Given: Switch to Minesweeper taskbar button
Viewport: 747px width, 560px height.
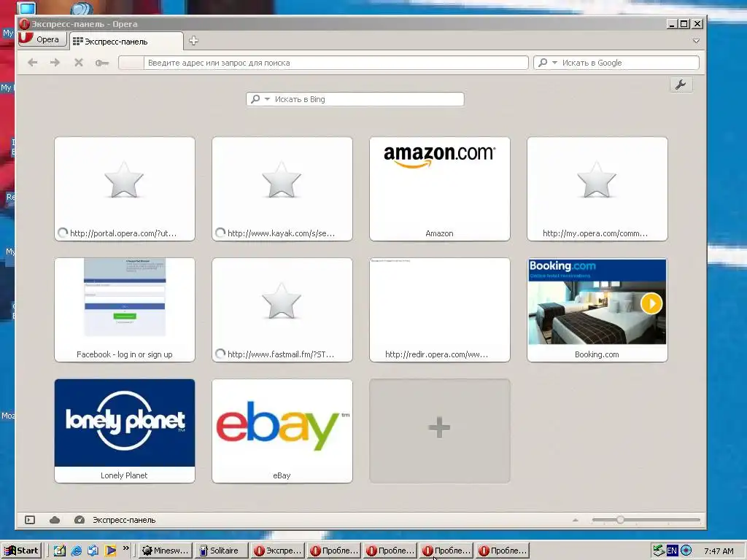Looking at the screenshot, I should (x=166, y=551).
